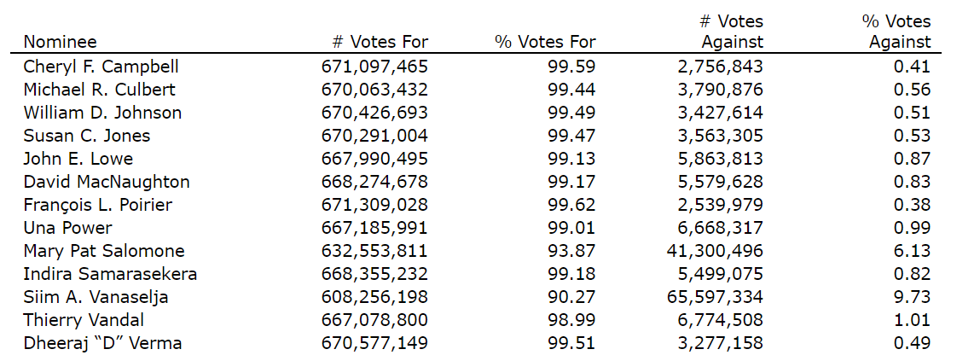Select nominee Una Power
This screenshot has width=980, height=361.
[x=67, y=228]
